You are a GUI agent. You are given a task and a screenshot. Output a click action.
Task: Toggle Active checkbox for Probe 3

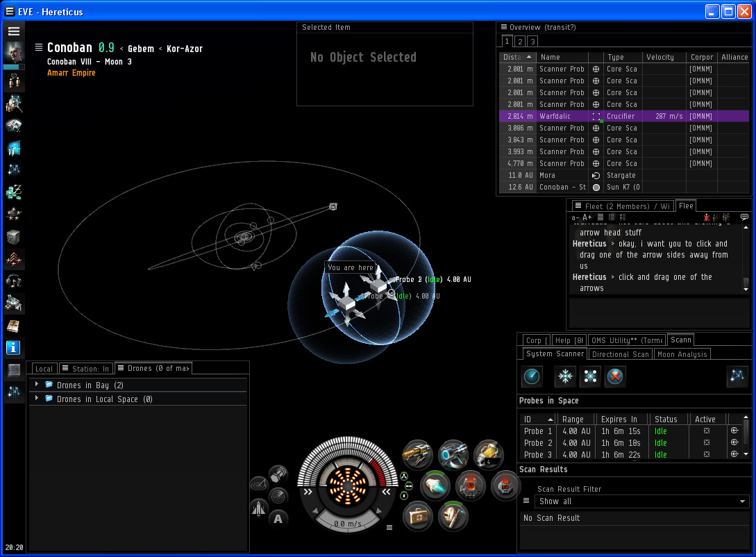(x=706, y=454)
